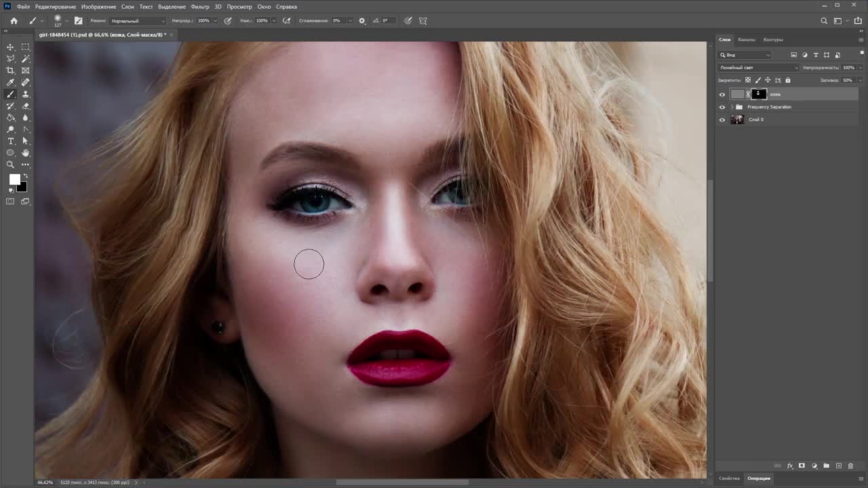The image size is (868, 488).
Task: Open the Линейный свет blend mode dropdown
Action: click(x=758, y=68)
